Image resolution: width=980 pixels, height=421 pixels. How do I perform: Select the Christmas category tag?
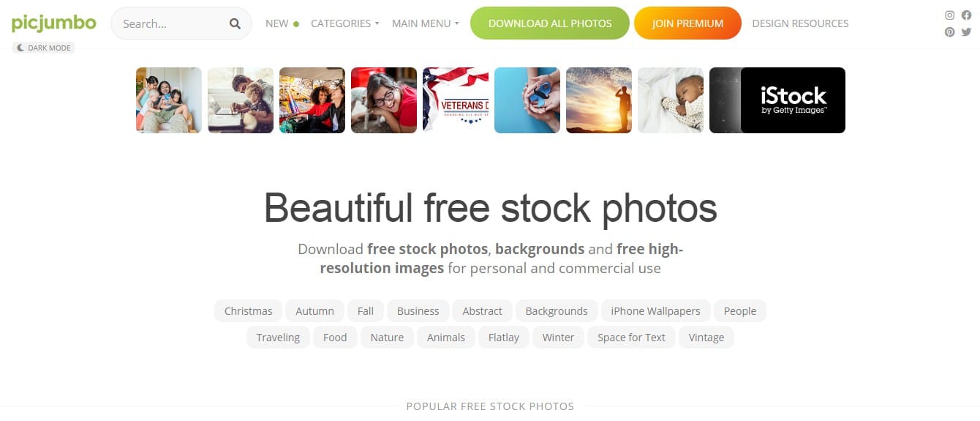pyautogui.click(x=248, y=311)
